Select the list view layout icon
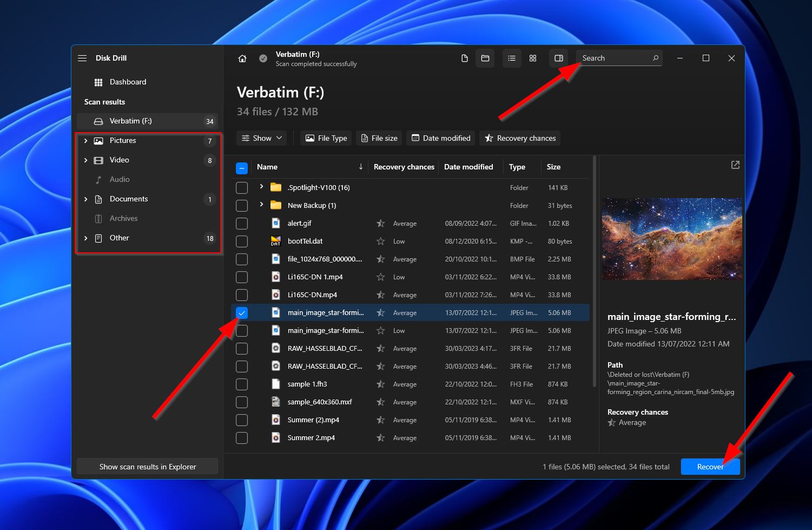This screenshot has height=530, width=812. point(512,58)
